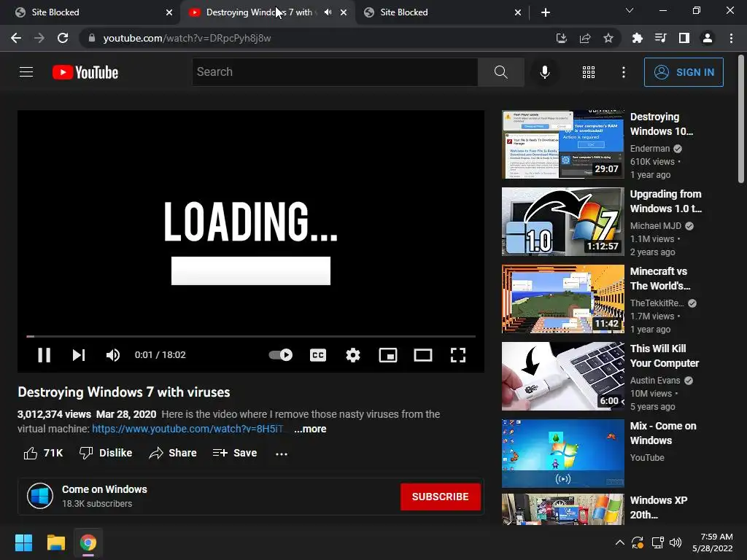Switch to theater mode
Viewport: 747px width, 560px height.
(423, 355)
